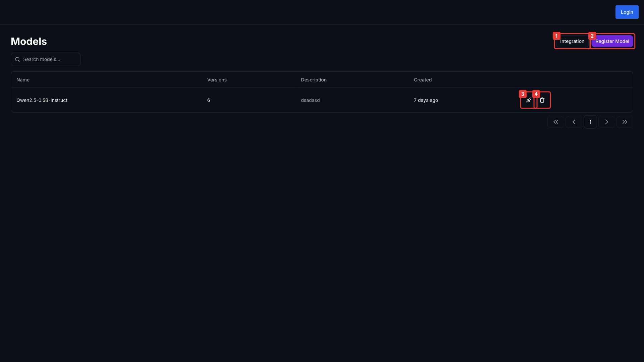Open the Qwen2.5-0.5B-Instruct model entry
Image resolution: width=644 pixels, height=362 pixels.
tap(42, 100)
